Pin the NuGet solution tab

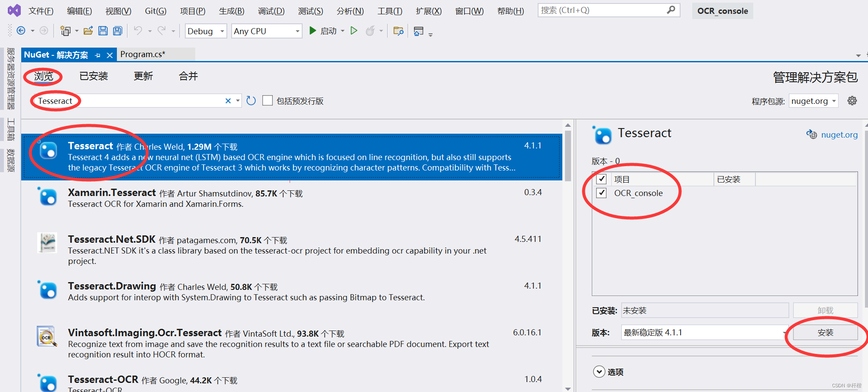98,55
